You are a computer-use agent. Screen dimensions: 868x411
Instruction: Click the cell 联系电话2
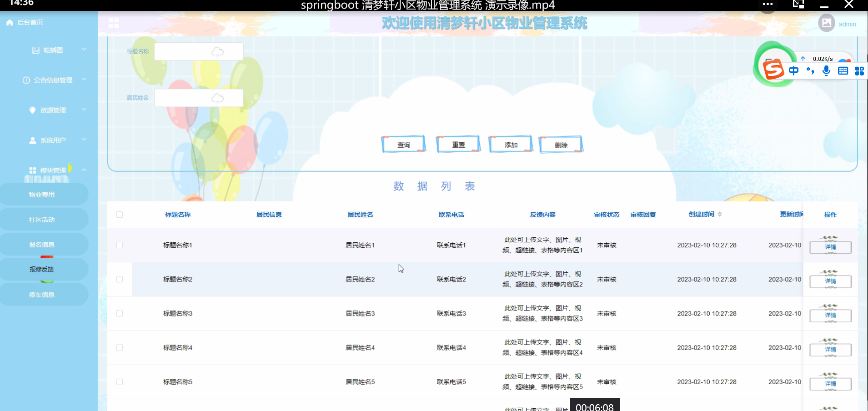click(x=452, y=279)
